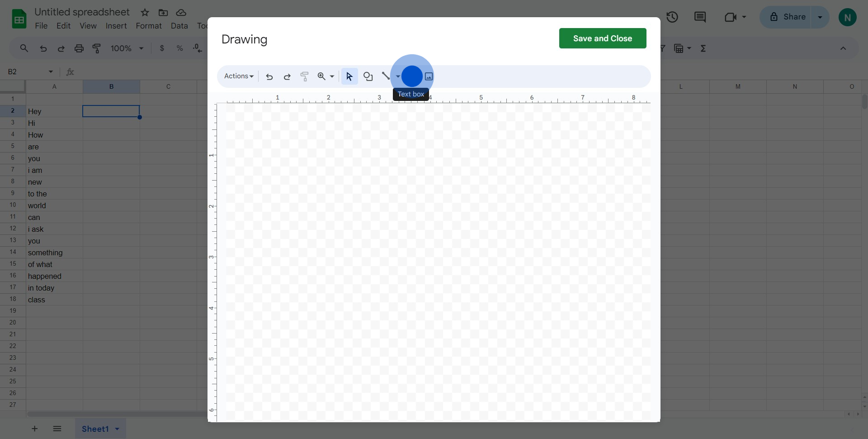
Task: Open the Format menu
Action: pos(149,26)
